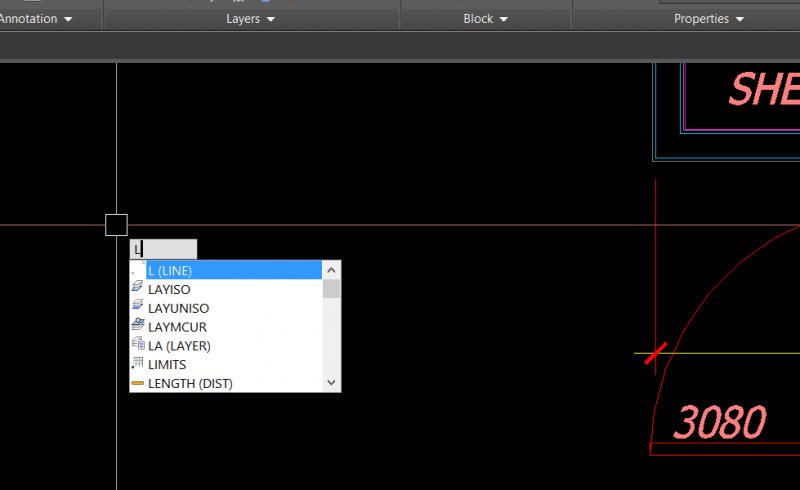Image resolution: width=800 pixels, height=490 pixels.
Task: Click the LIMITS grid icon
Action: point(137,363)
